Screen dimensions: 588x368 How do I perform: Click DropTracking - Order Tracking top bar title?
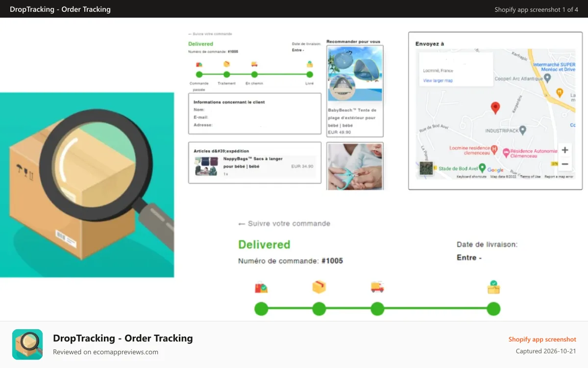point(60,9)
